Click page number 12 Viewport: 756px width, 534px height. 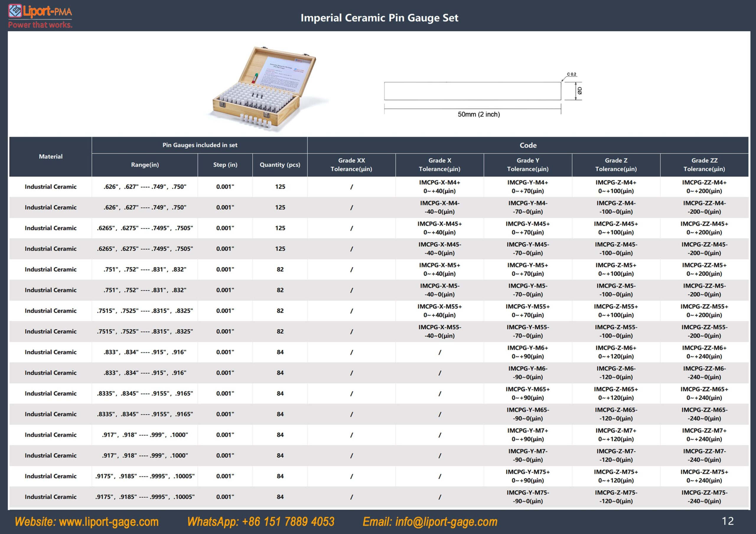pyautogui.click(x=728, y=521)
